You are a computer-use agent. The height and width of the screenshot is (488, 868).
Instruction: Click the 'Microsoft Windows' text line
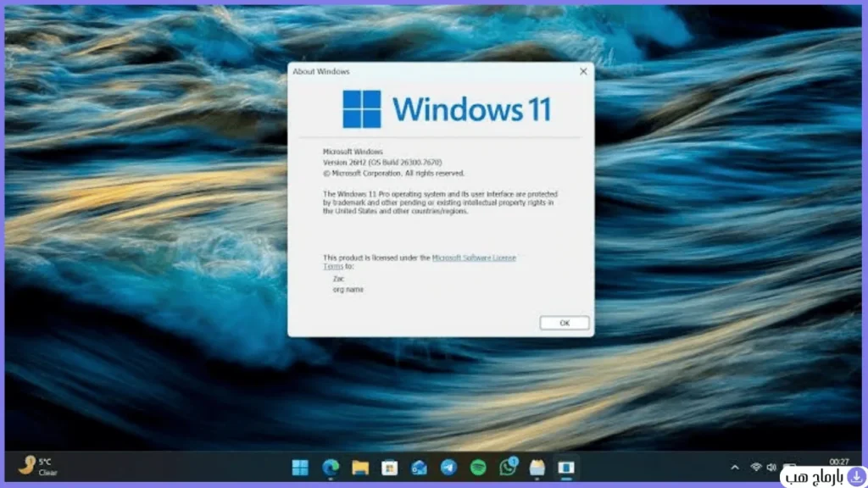click(x=353, y=151)
